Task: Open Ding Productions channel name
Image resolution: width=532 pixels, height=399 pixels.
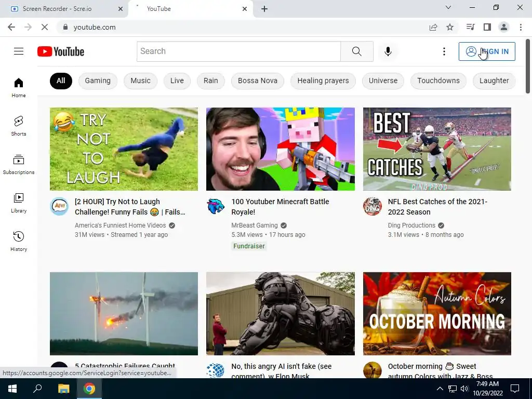Action: 411,225
